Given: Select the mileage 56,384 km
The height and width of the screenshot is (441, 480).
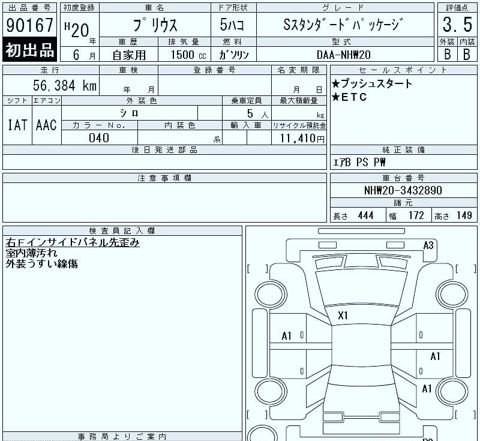Looking at the screenshot, I should 65,86.
